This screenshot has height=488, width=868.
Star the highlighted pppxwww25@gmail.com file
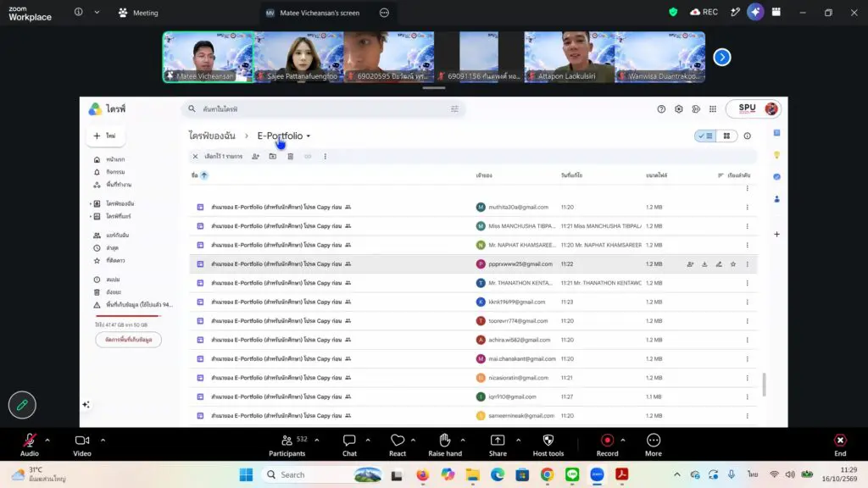(x=733, y=264)
